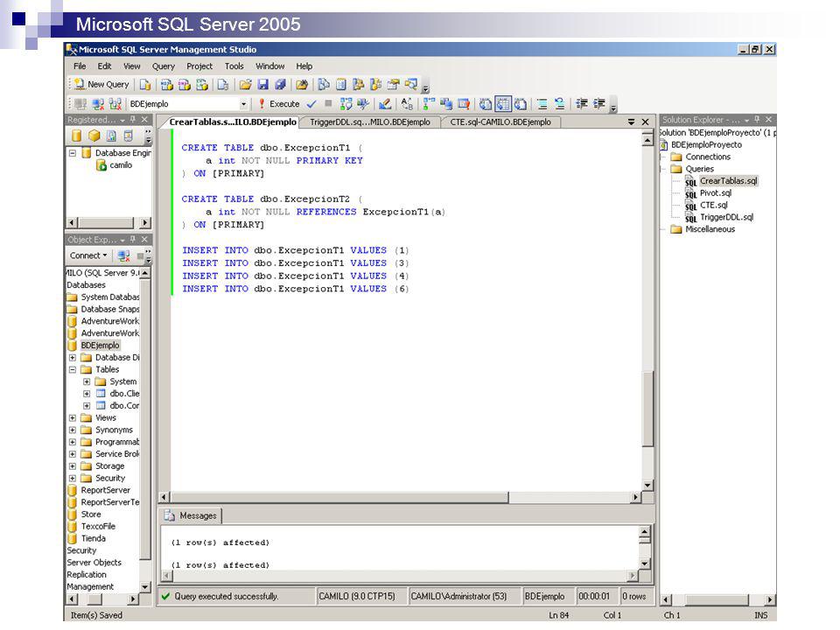Expand the Synonyms folder
Viewport: 840px width, 630px height.
pos(73,430)
